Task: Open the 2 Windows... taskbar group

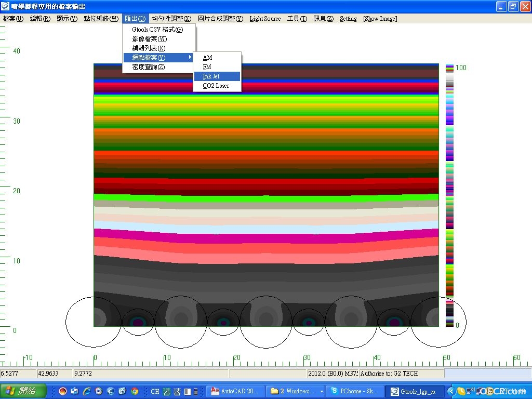Action: point(295,391)
